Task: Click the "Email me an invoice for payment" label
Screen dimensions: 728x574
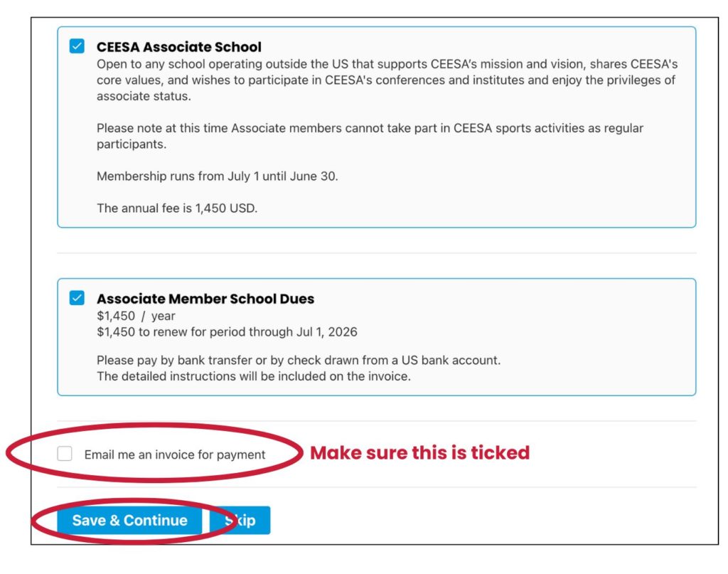Action: coord(174,455)
